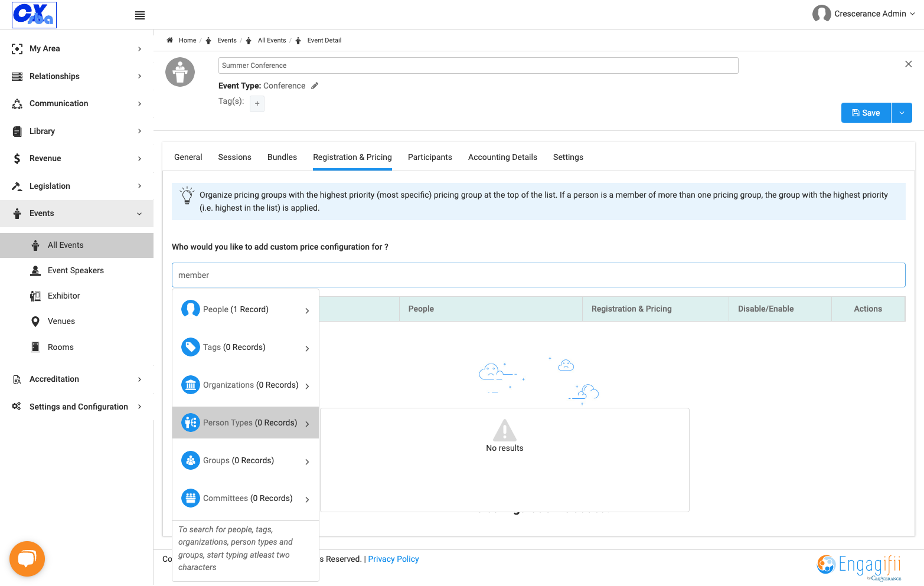
Task: Open the Accounting Details tab
Action: coord(502,157)
